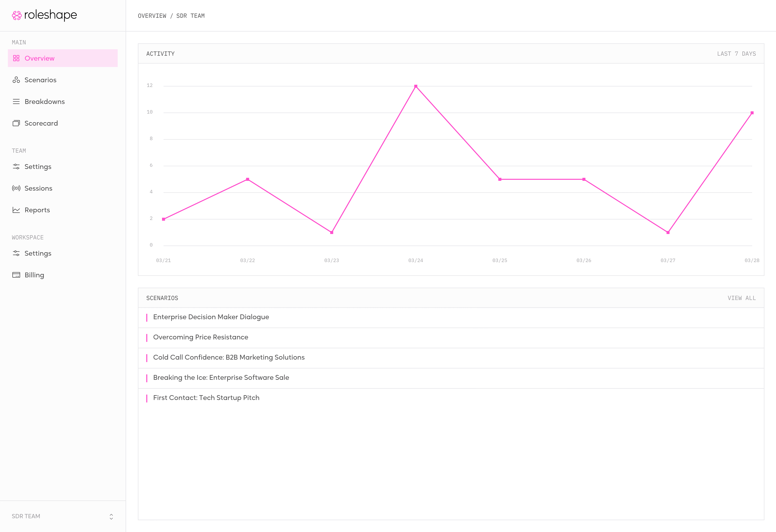Click the 03/22 data point on chart
776x532 pixels.
point(247,179)
